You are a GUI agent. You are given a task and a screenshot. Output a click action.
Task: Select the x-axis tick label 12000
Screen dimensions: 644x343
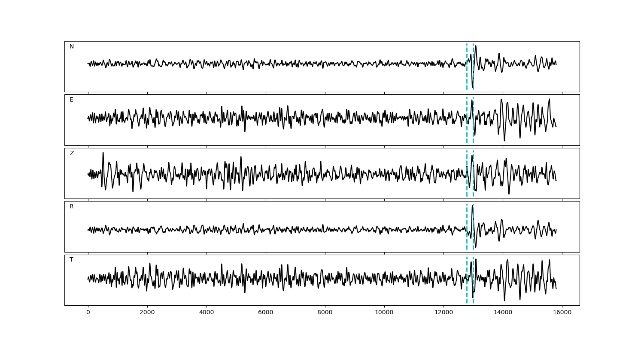(444, 313)
